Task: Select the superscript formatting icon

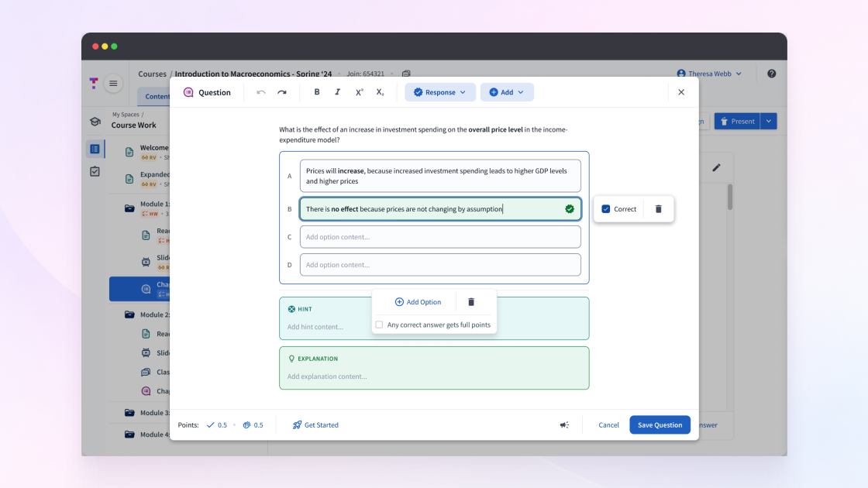Action: [359, 92]
